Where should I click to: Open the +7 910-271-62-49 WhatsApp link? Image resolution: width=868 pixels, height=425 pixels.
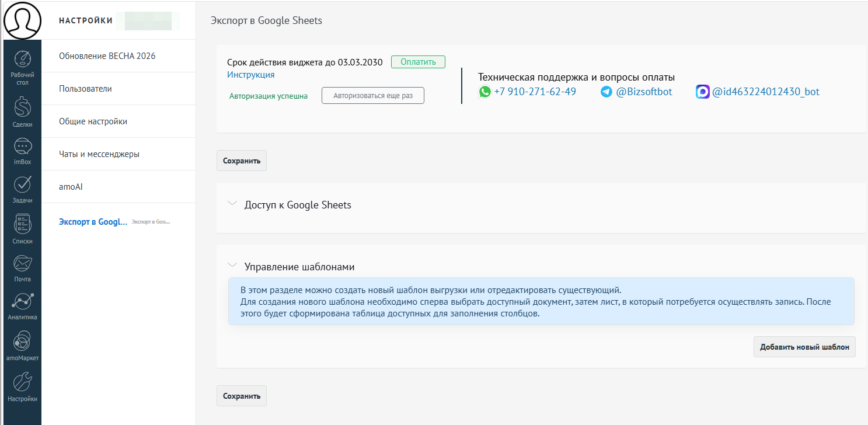[535, 92]
